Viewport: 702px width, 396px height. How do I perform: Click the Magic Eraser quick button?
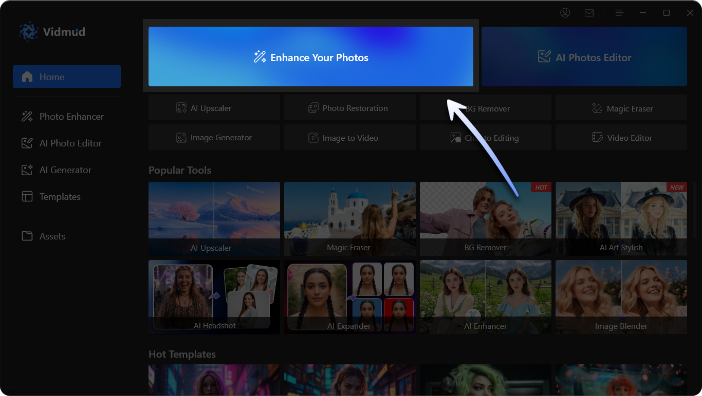point(621,108)
